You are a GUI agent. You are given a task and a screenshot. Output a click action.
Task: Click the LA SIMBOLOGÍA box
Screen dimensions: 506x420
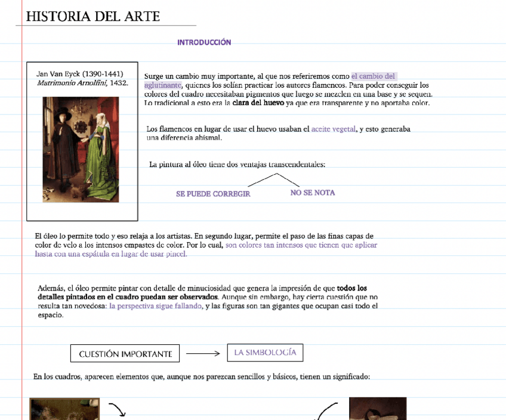pyautogui.click(x=265, y=353)
